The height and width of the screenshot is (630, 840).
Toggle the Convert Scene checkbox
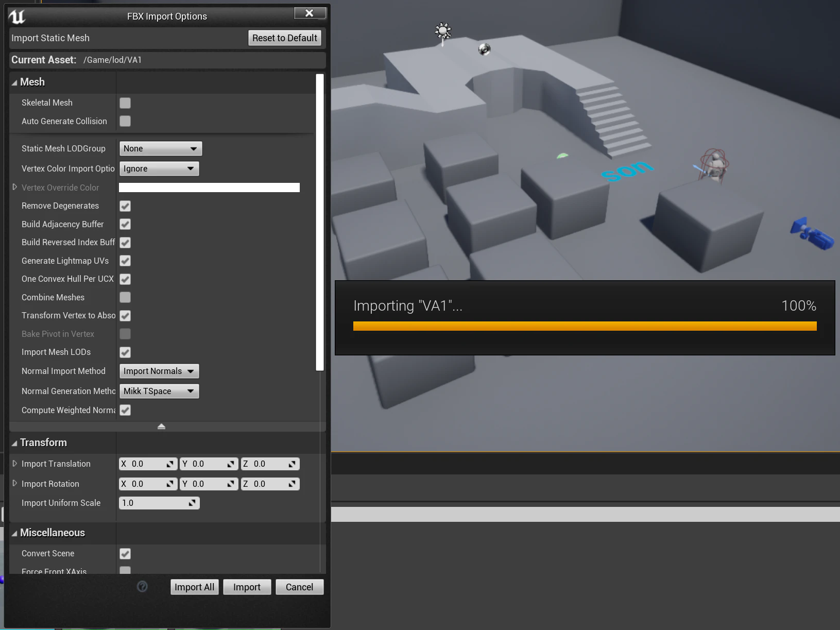click(125, 554)
